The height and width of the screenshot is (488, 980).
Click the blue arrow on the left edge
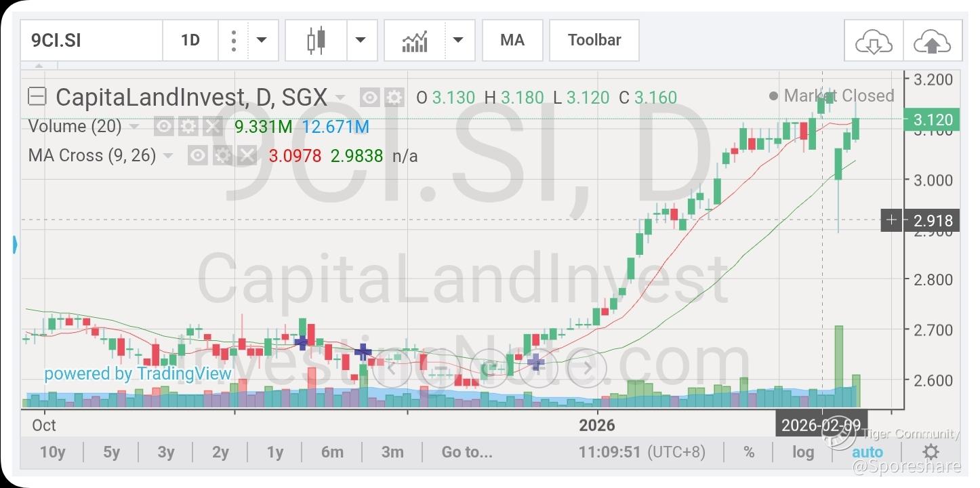[15, 244]
